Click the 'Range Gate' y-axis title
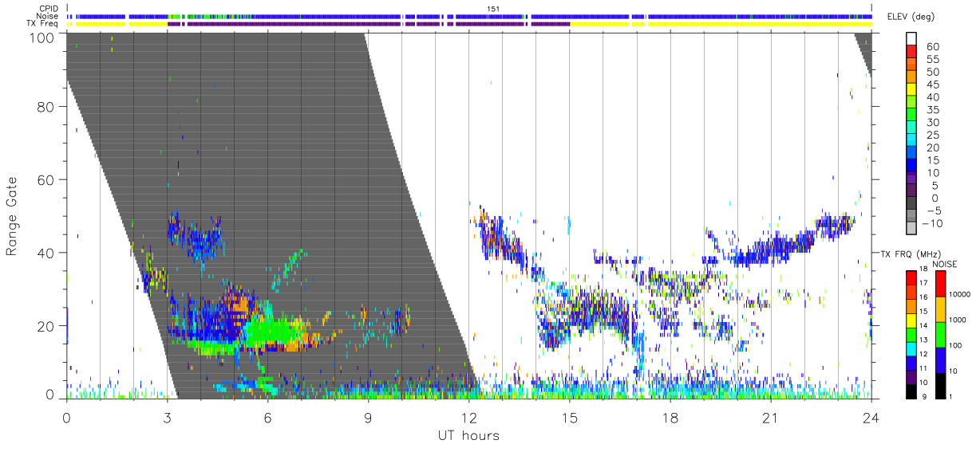This screenshot has height=452, width=980. click(12, 216)
